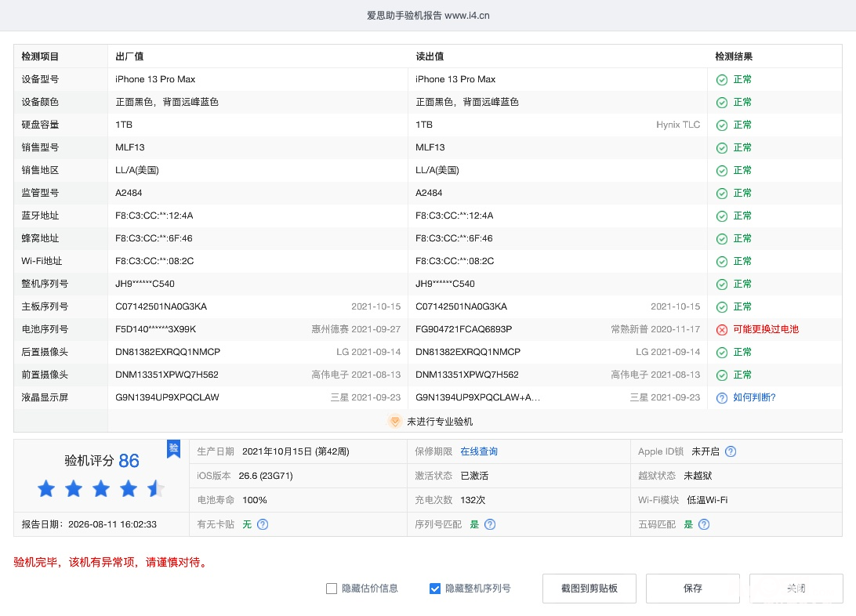Open help icon next to 五码匹配 是
This screenshot has height=616, width=856.
pos(704,524)
